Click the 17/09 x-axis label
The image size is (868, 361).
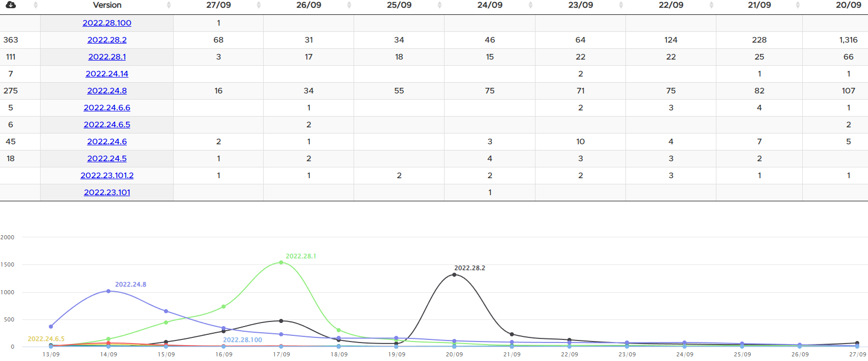(281, 354)
